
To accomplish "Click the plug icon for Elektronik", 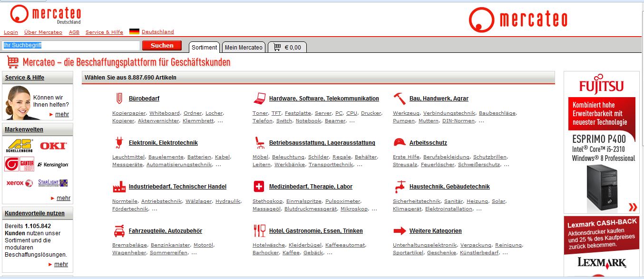I will [x=118, y=142].
